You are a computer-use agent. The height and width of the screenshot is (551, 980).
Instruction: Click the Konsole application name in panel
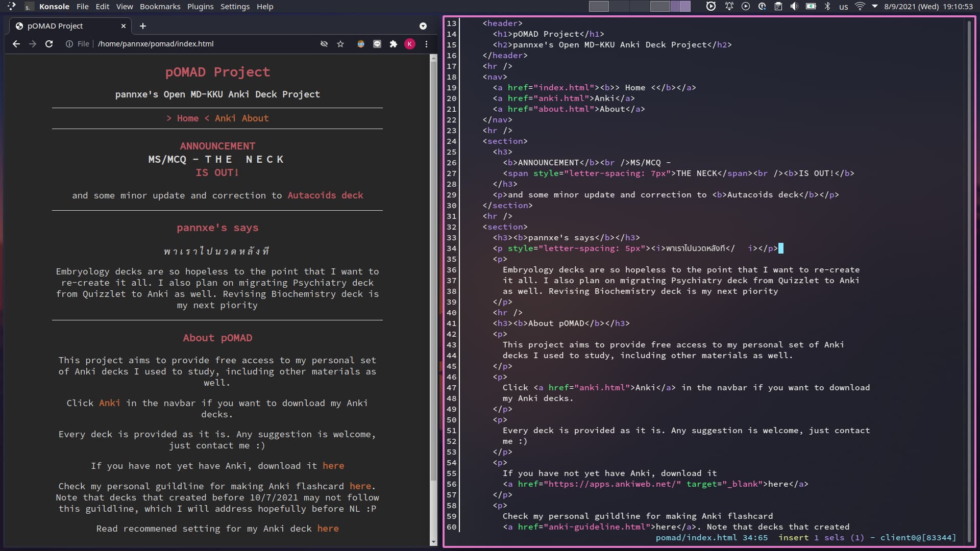point(54,7)
